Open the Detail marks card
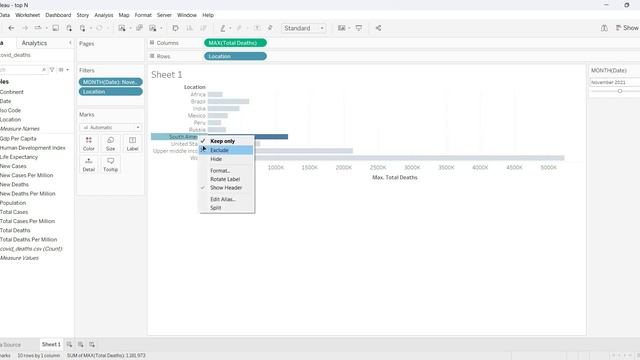The height and width of the screenshot is (360, 640). [89, 164]
